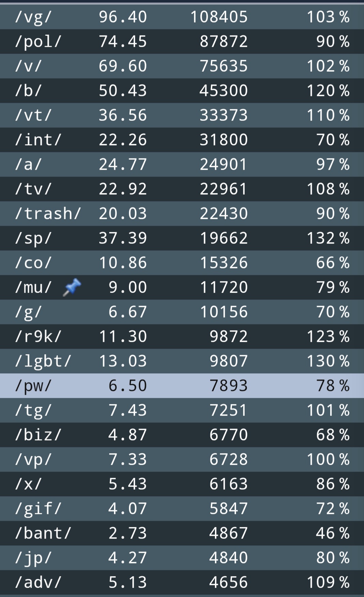Choose the /lgbt/ board label
364x597 pixels.
(43, 362)
